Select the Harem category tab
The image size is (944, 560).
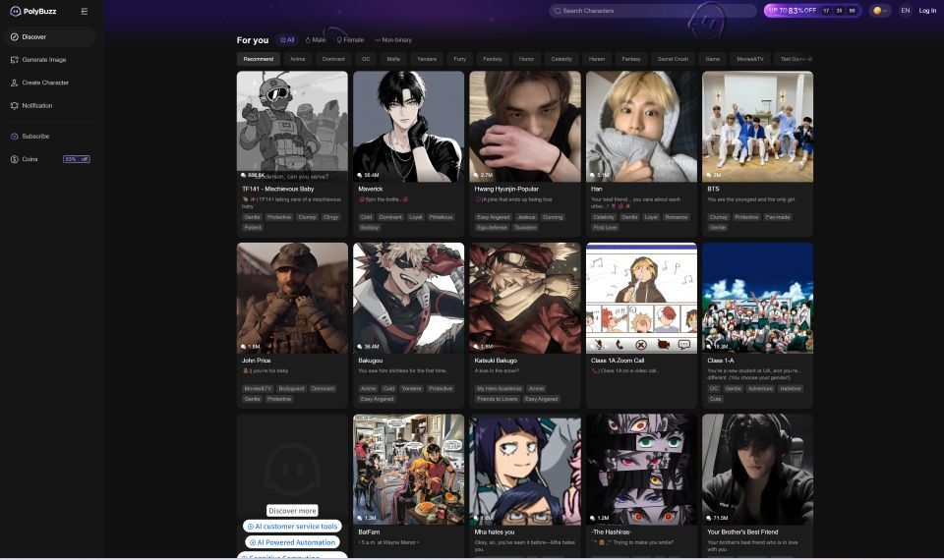[x=597, y=59]
